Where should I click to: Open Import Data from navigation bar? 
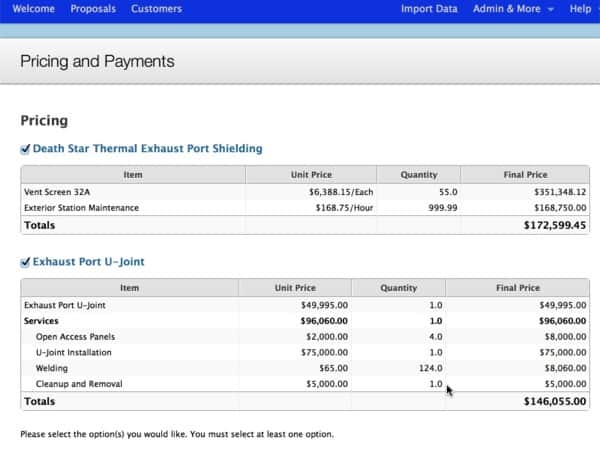point(429,9)
